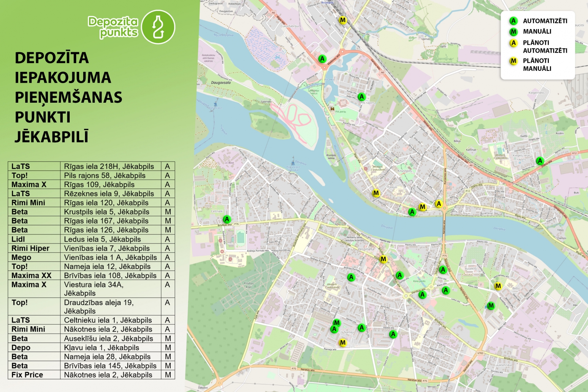Click the green A Automatizēti legend icon
The width and height of the screenshot is (588, 392).
pyautogui.click(x=513, y=21)
